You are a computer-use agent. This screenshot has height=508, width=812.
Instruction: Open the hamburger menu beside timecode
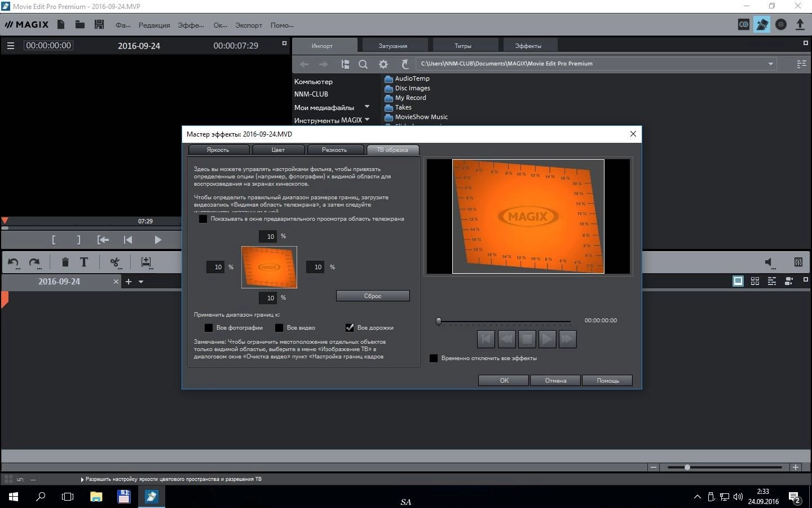pyautogui.click(x=10, y=46)
